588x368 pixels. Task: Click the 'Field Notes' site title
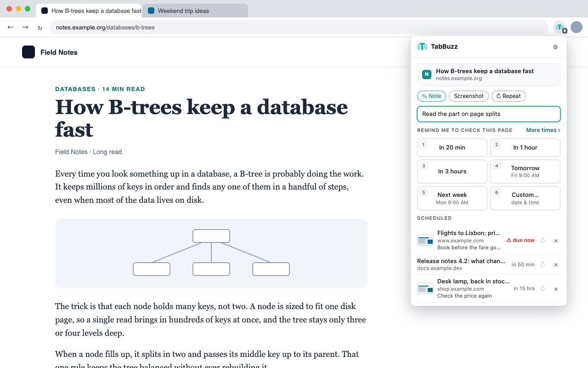59,52
